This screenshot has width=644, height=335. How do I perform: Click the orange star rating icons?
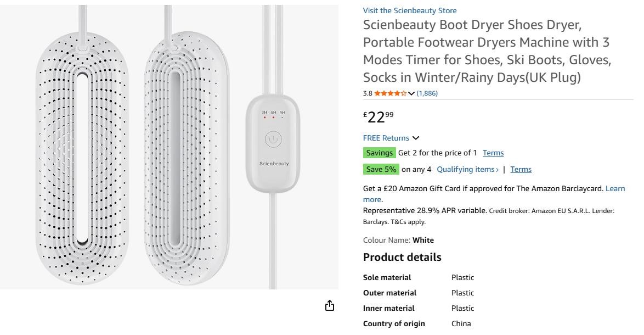[390, 93]
